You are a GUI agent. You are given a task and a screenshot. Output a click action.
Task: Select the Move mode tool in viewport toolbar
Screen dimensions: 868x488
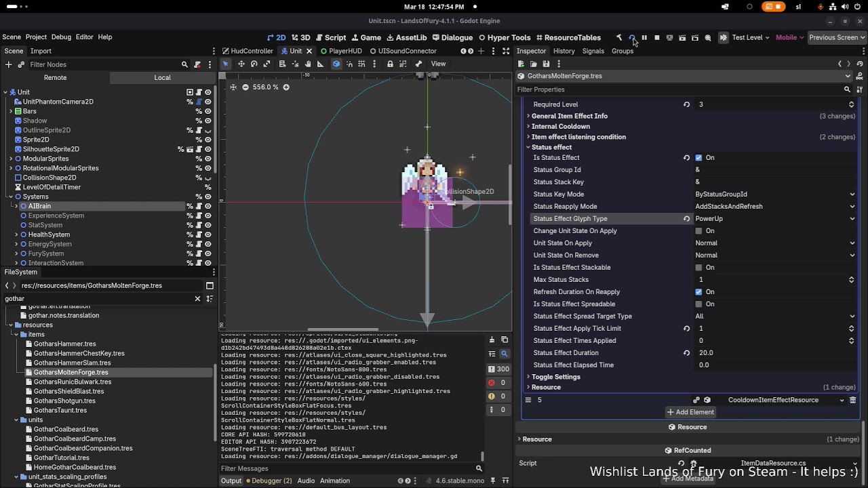(240, 64)
